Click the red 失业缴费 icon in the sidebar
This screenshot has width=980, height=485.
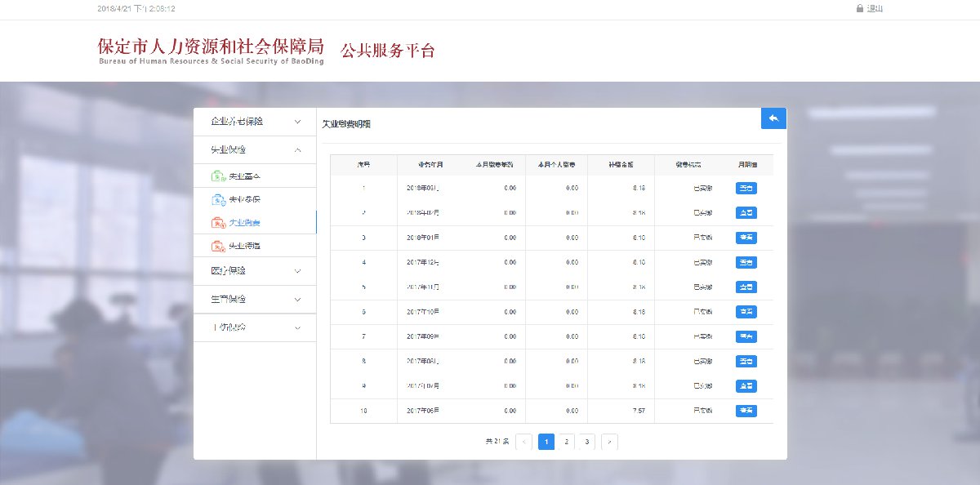[x=218, y=223]
